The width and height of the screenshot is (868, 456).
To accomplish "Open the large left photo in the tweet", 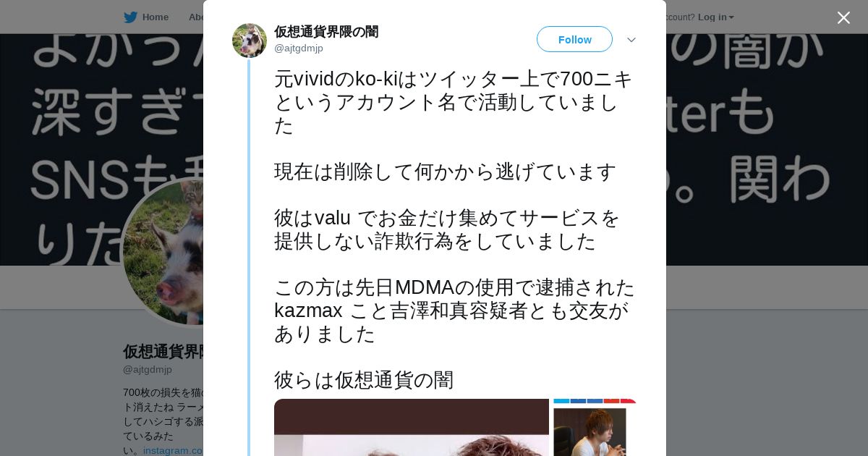I will tap(412, 427).
